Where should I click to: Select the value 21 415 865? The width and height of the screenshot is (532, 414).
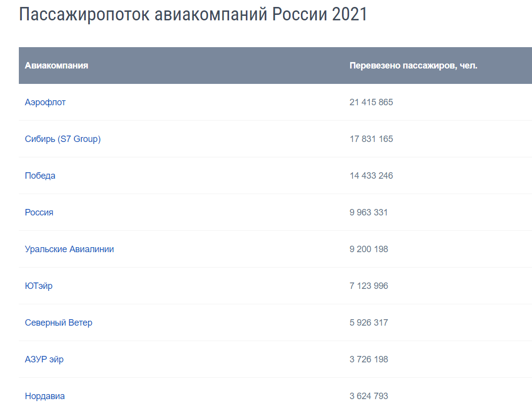(371, 102)
